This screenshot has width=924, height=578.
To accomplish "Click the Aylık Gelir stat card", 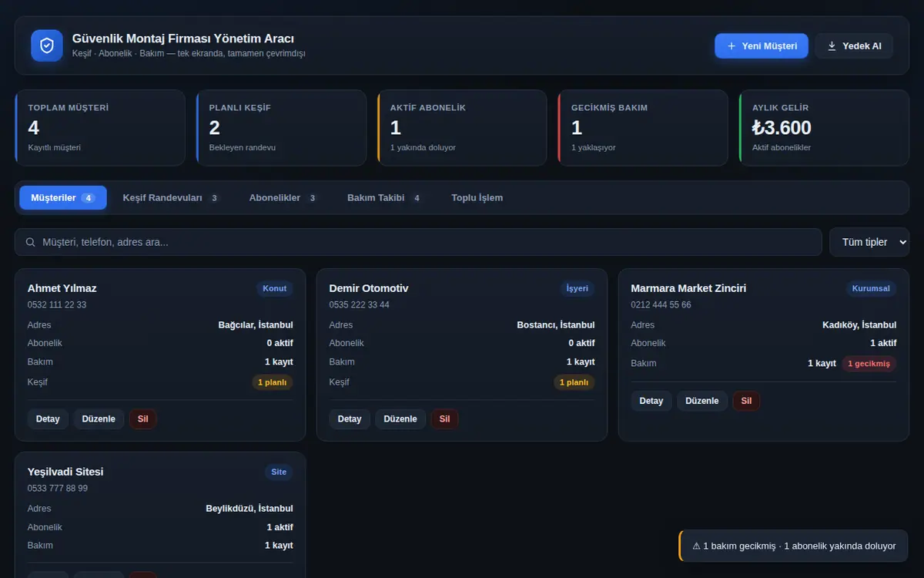I will 824,128.
